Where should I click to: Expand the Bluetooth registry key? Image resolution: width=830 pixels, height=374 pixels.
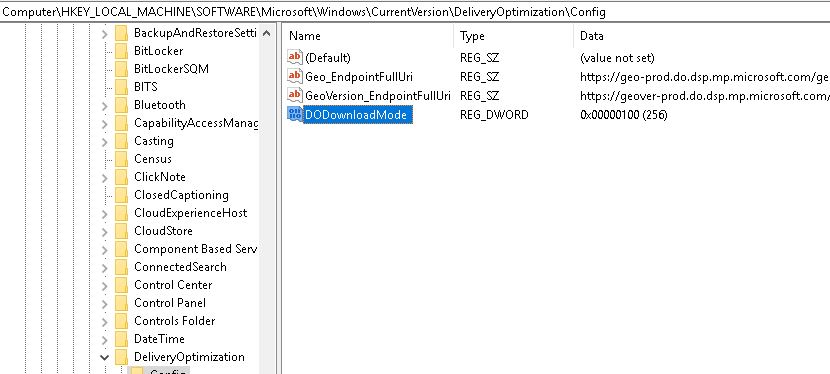pos(104,106)
